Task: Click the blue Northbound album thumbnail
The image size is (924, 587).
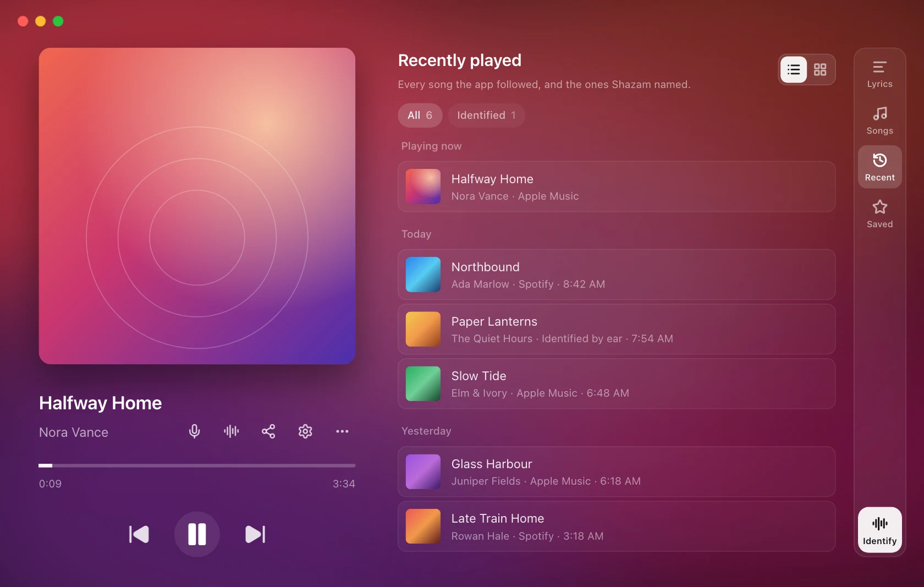Action: (423, 275)
